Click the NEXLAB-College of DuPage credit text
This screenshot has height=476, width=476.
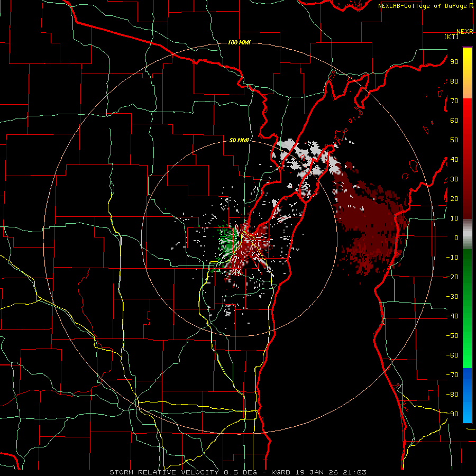[x=422, y=6]
